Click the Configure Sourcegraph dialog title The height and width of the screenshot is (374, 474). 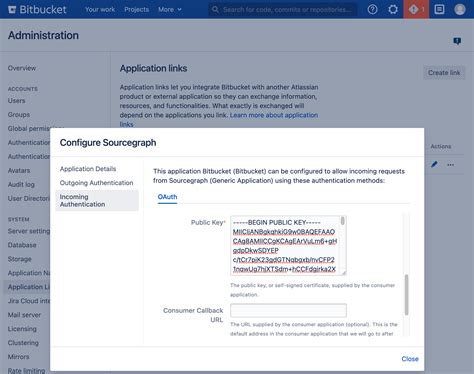108,143
